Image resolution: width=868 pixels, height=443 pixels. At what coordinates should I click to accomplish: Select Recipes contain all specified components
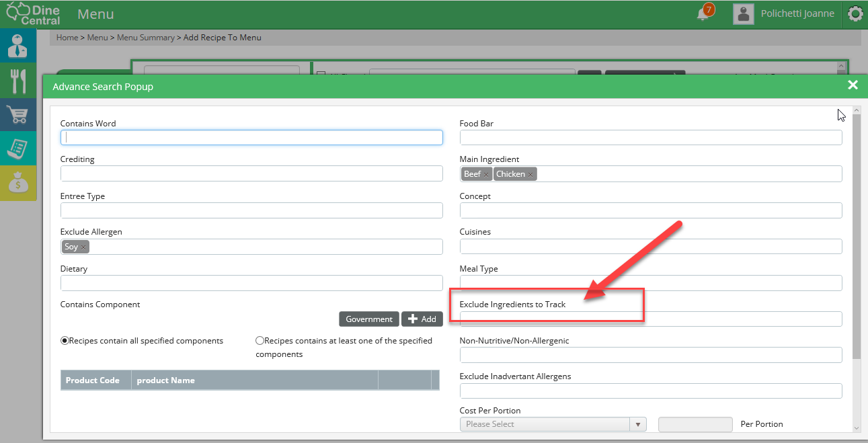(65, 341)
